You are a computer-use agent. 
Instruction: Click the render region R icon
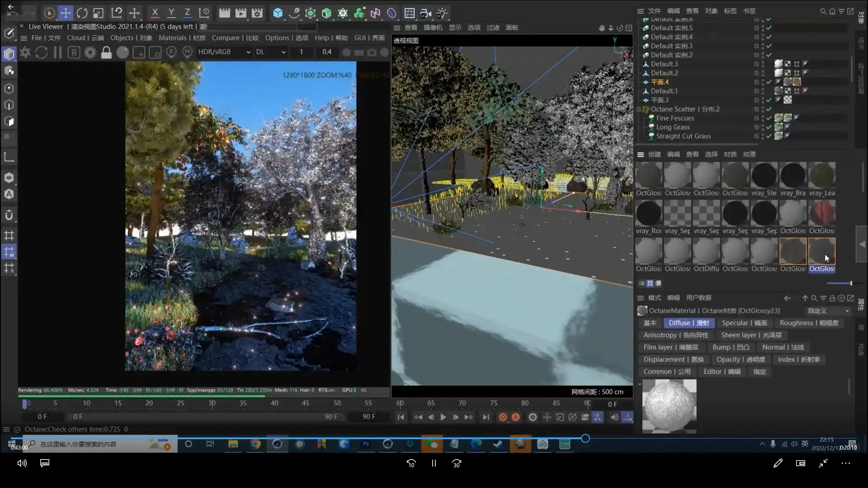(74, 52)
